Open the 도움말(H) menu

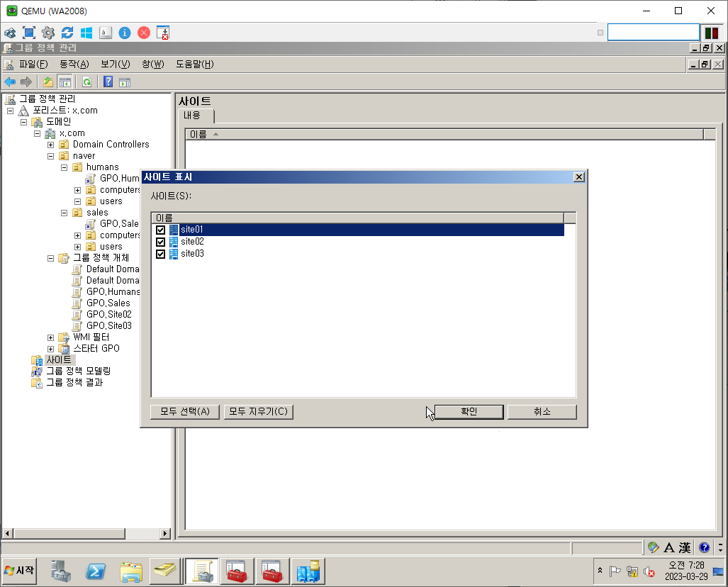[194, 64]
